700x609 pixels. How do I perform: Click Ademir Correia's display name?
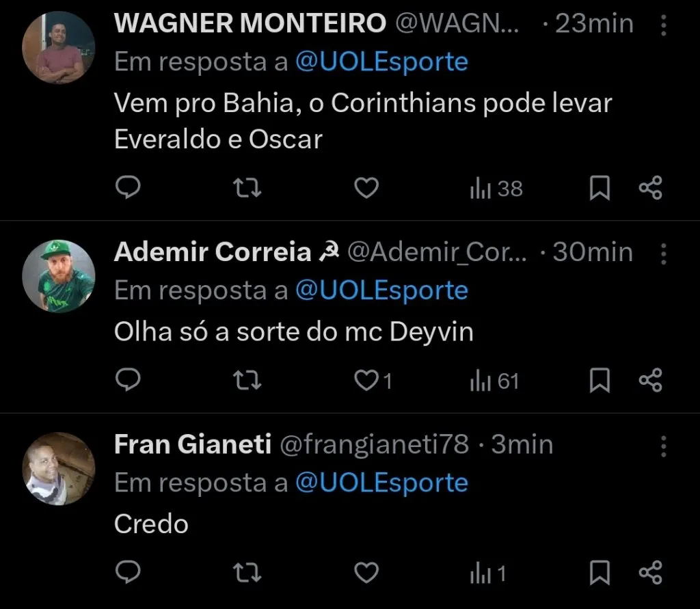point(210,252)
